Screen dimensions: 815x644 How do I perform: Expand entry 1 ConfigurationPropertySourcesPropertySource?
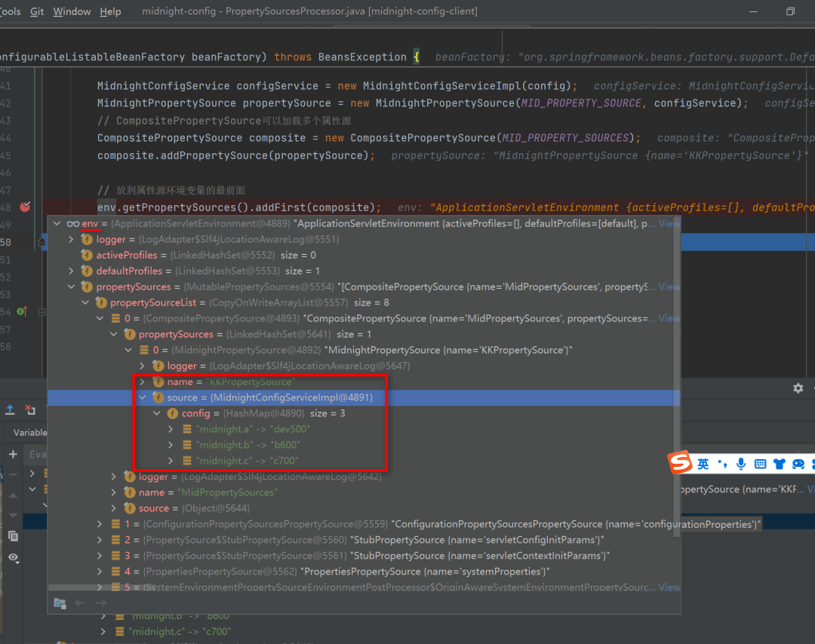[100, 524]
